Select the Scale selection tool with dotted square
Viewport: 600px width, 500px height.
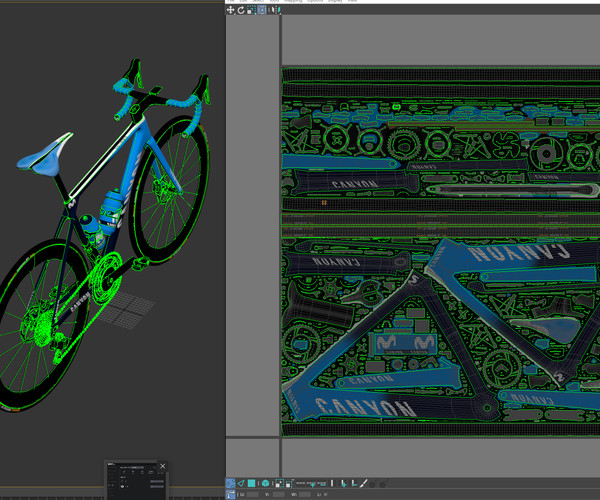pyautogui.click(x=251, y=10)
